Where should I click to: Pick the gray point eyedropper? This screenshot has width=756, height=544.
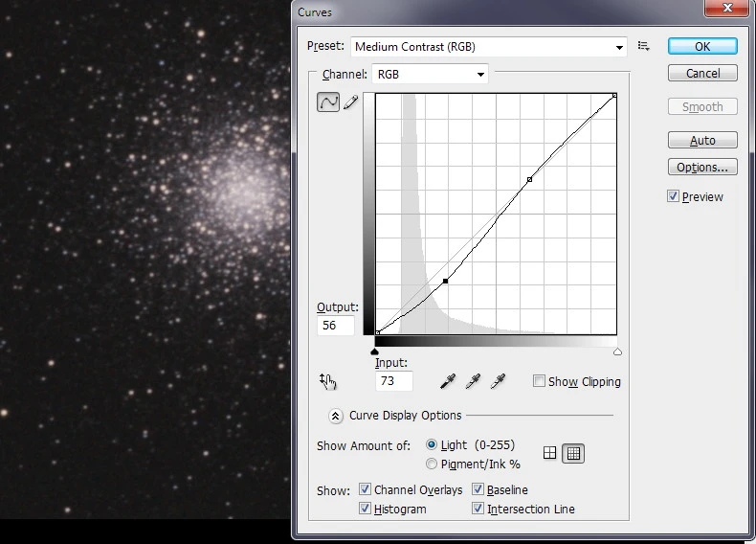tap(472, 381)
